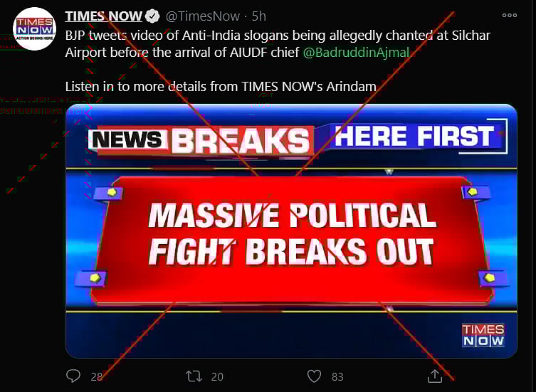
Task: Click the line mentioning TIMES NOW's Arindam
Action: tap(221, 87)
